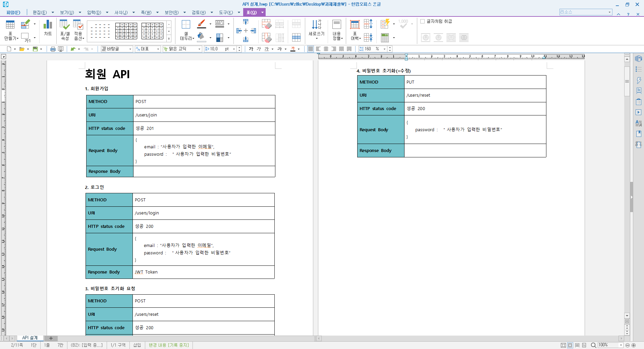Open the 맑은 고딕 font dropdown
This screenshot has height=349, width=644.
click(x=200, y=49)
